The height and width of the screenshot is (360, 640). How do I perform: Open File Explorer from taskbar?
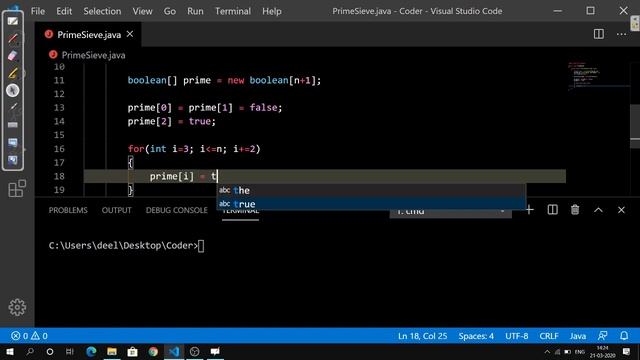(112, 351)
